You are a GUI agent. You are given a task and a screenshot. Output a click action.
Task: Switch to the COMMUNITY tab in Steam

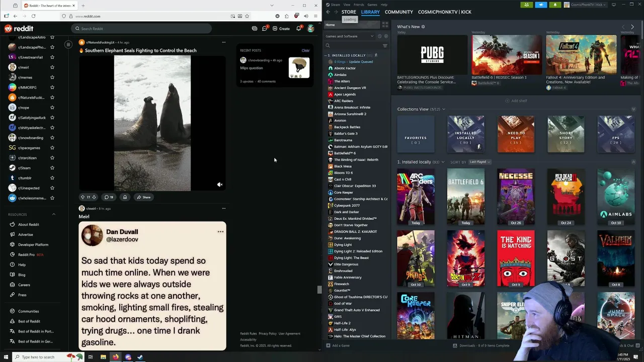click(x=399, y=12)
